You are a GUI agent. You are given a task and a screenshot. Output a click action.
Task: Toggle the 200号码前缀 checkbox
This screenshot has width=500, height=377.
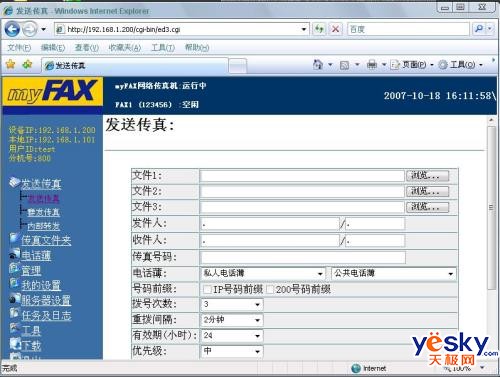click(270, 289)
